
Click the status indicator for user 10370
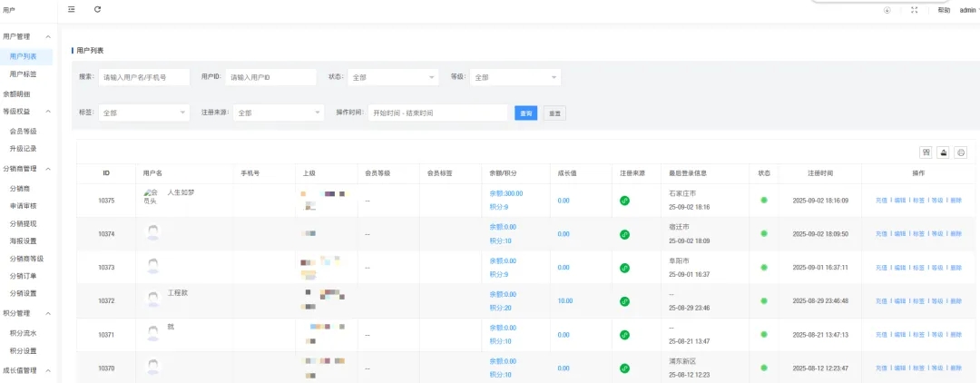pyautogui.click(x=763, y=368)
